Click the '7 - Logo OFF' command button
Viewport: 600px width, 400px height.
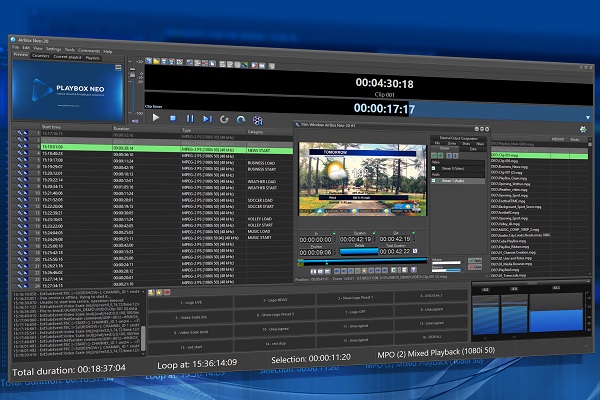click(x=355, y=312)
